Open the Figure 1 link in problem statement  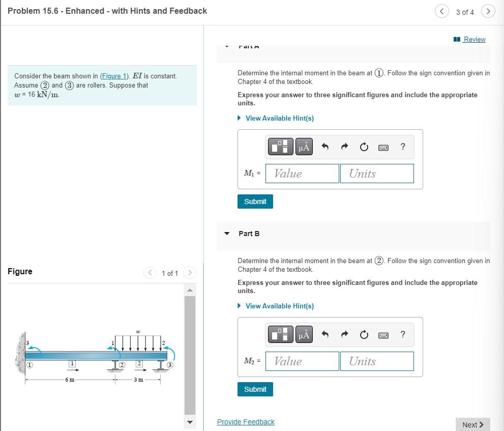113,76
